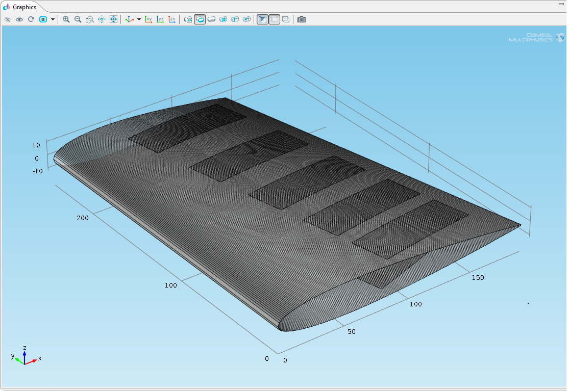Activate the Zoom Box tool
Viewport: 569px width, 392px height.
click(x=90, y=19)
